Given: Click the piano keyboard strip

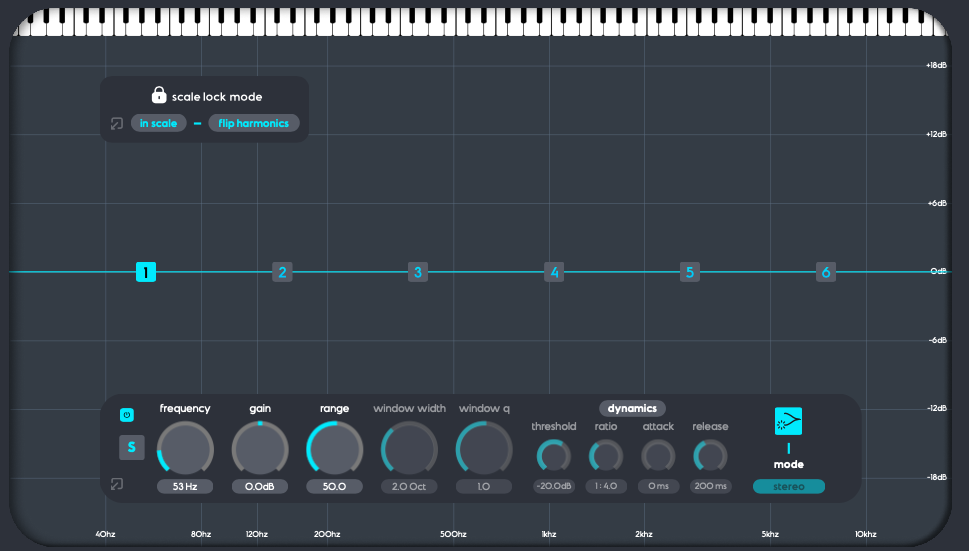Looking at the screenshot, I should click(x=480, y=22).
